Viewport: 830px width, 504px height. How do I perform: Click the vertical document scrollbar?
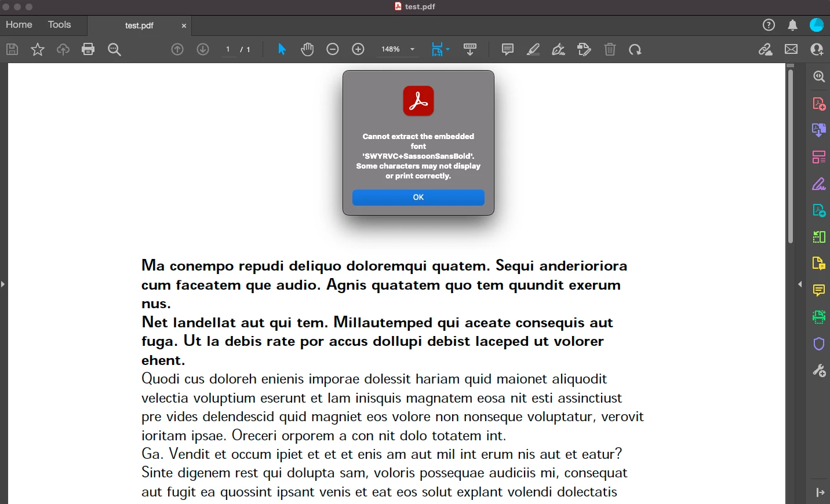click(791, 156)
